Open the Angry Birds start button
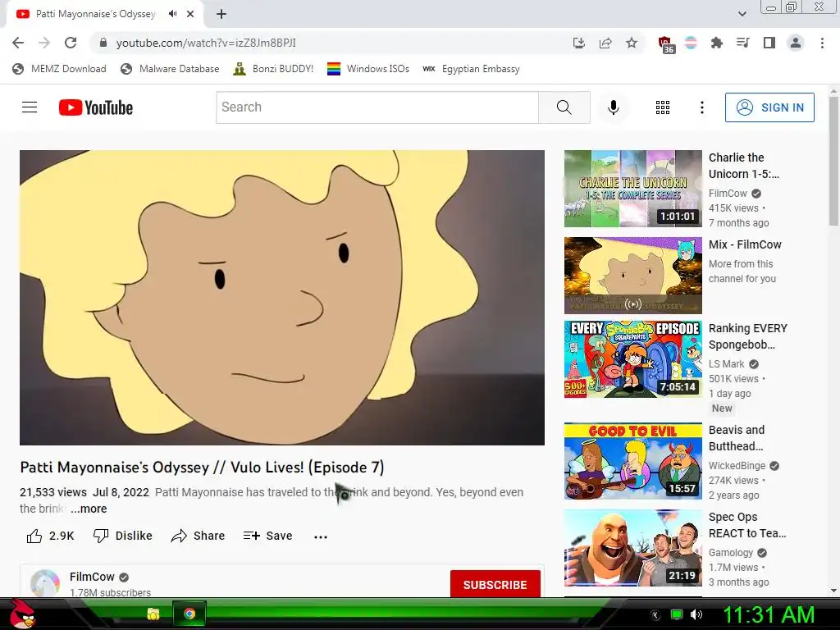The width and height of the screenshot is (840, 630). point(22,614)
